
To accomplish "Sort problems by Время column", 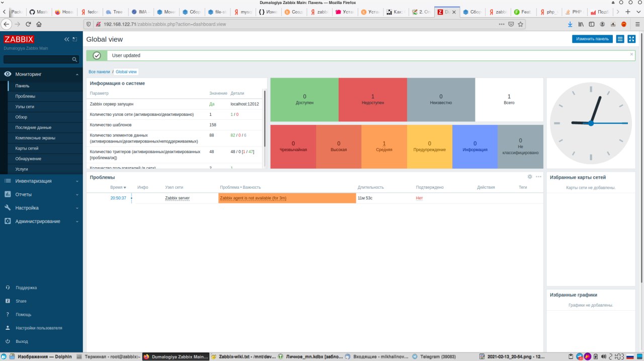I will (118, 187).
